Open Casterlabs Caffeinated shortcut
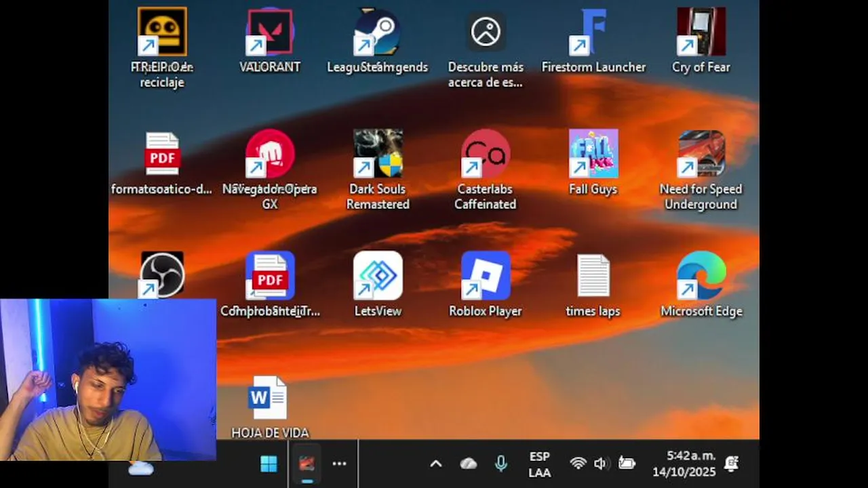Image resolution: width=868 pixels, height=488 pixels. (486, 154)
